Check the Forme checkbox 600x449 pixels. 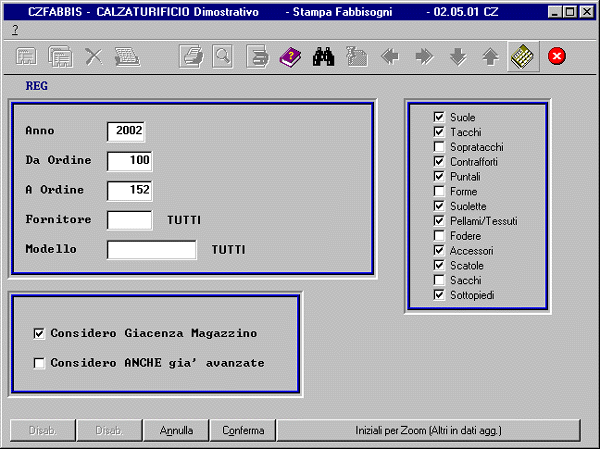click(439, 191)
